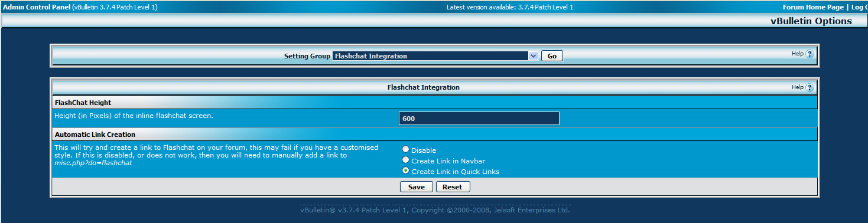Screen dimensions: 868x223
Task: Select Create Link in Navbar option
Action: 405,160
